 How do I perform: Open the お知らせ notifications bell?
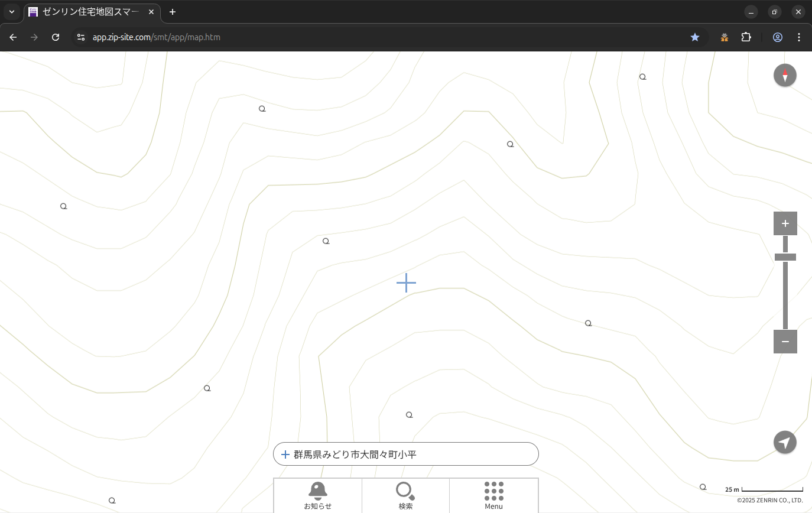[317, 495]
